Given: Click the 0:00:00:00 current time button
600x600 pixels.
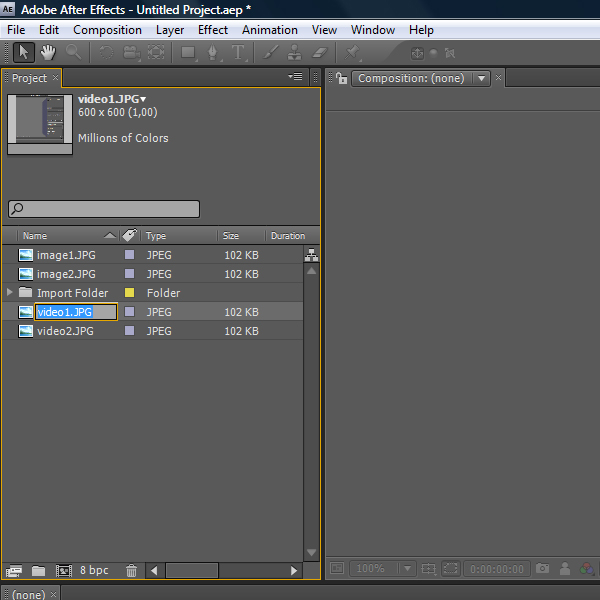Looking at the screenshot, I should click(x=497, y=569).
